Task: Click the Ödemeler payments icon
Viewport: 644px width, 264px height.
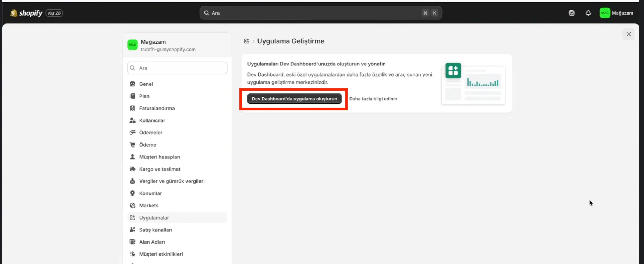Action: click(132, 133)
